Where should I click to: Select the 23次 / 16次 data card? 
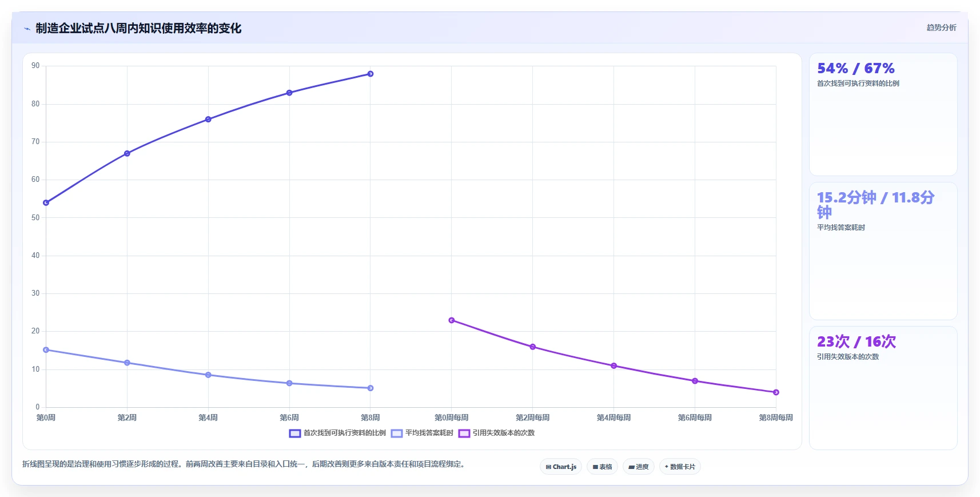coord(883,388)
